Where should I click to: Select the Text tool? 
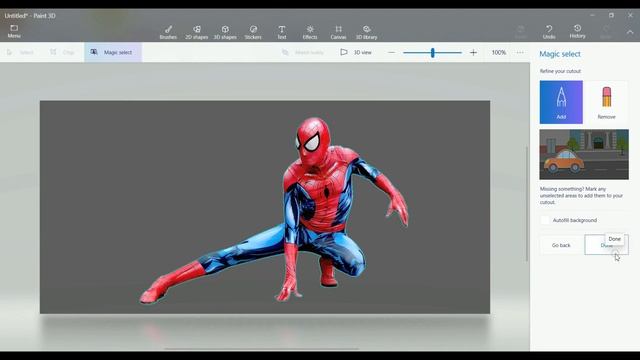click(282, 32)
